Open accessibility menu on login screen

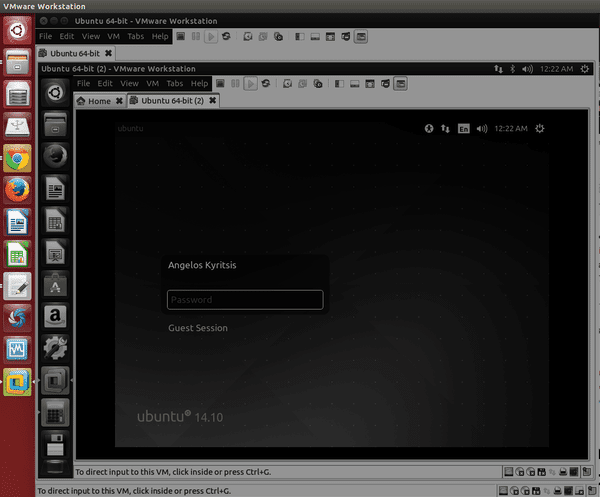429,129
